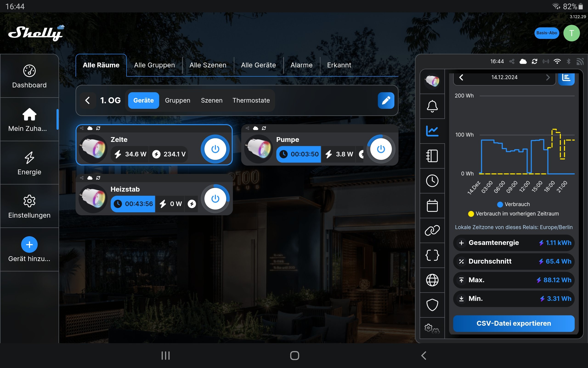Tap Android home button
This screenshot has height=368, width=588.
[x=294, y=356]
